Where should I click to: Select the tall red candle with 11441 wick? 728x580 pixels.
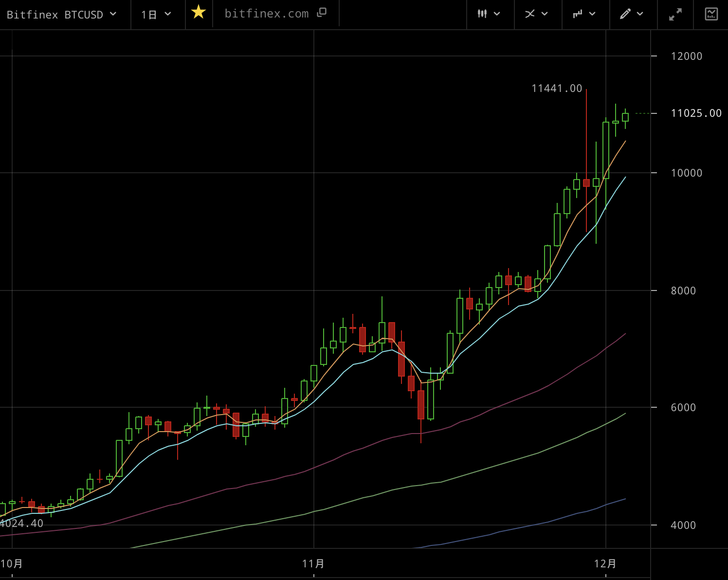pos(586,183)
